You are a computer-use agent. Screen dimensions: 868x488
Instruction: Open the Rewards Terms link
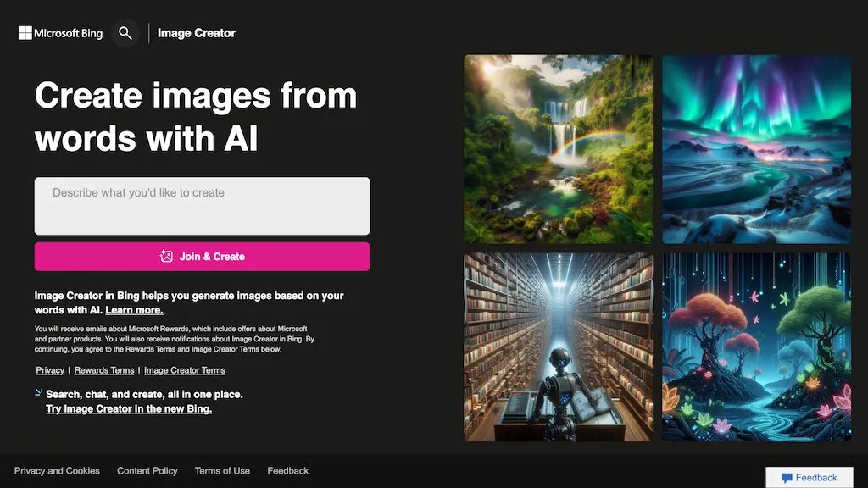pos(104,370)
